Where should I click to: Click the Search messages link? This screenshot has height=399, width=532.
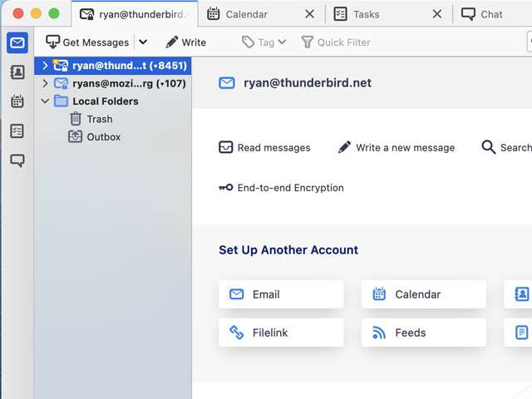[506, 148]
